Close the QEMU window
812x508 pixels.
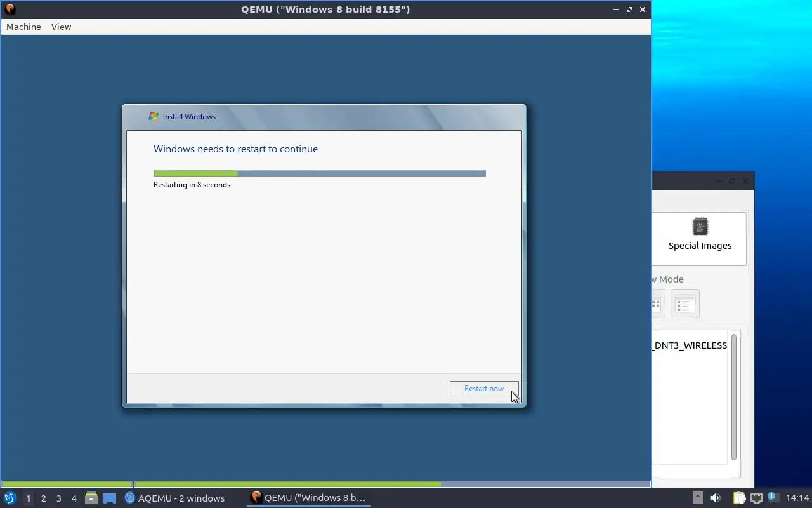[643, 10]
